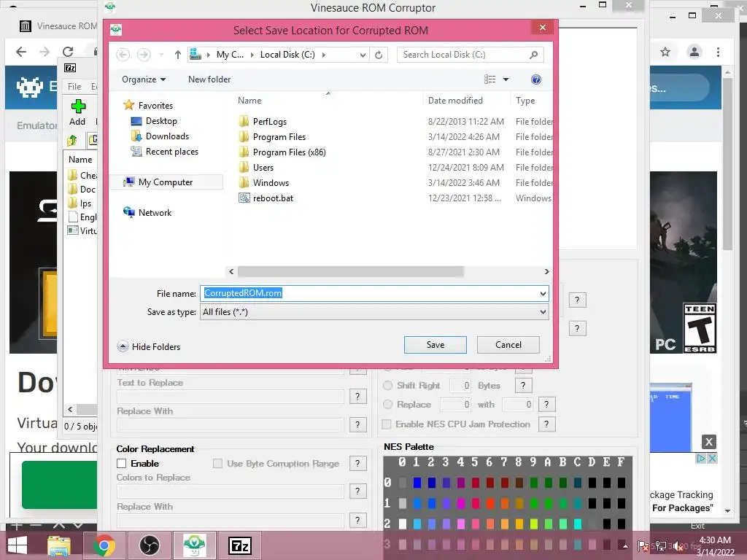
Task: Expand File name history dropdown
Action: point(543,293)
